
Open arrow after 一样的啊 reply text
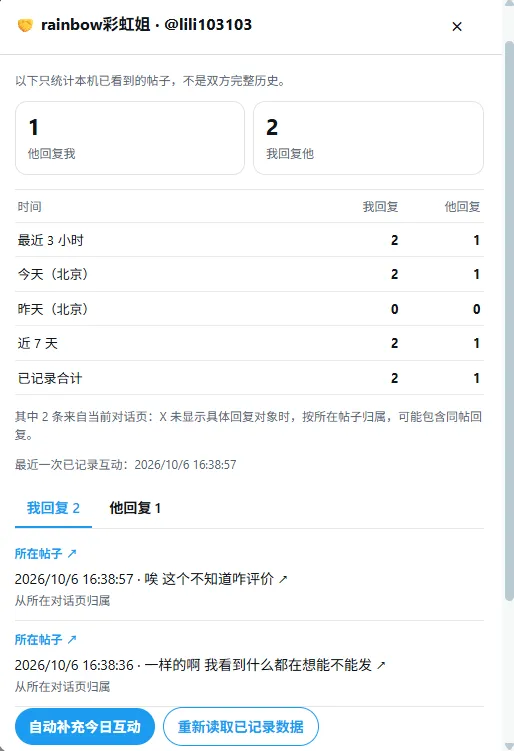click(381, 665)
